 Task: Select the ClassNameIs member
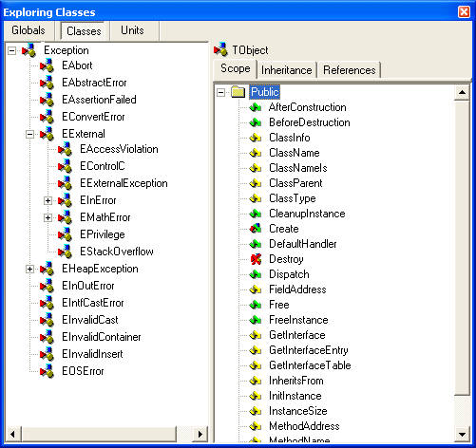point(298,168)
